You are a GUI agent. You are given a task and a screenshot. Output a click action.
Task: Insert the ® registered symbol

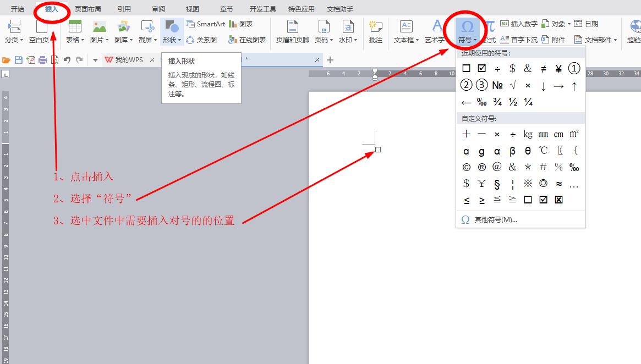pyautogui.click(x=481, y=167)
